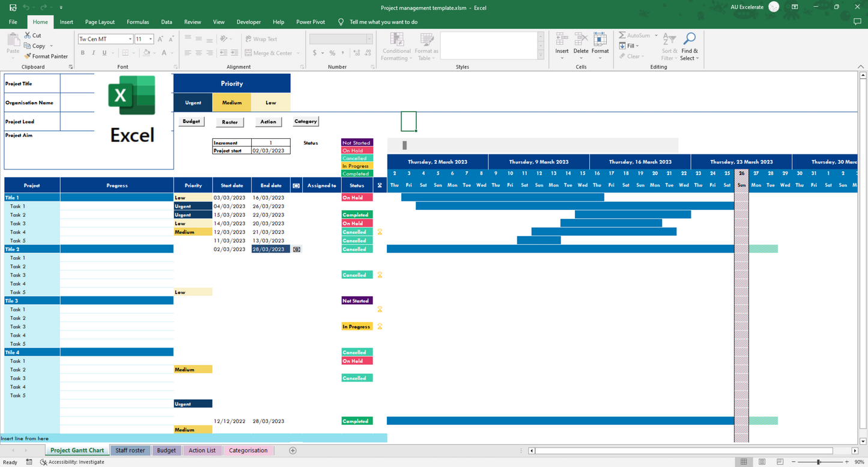Add a new sheet with the plus icon
868x467 pixels.
pos(293,450)
